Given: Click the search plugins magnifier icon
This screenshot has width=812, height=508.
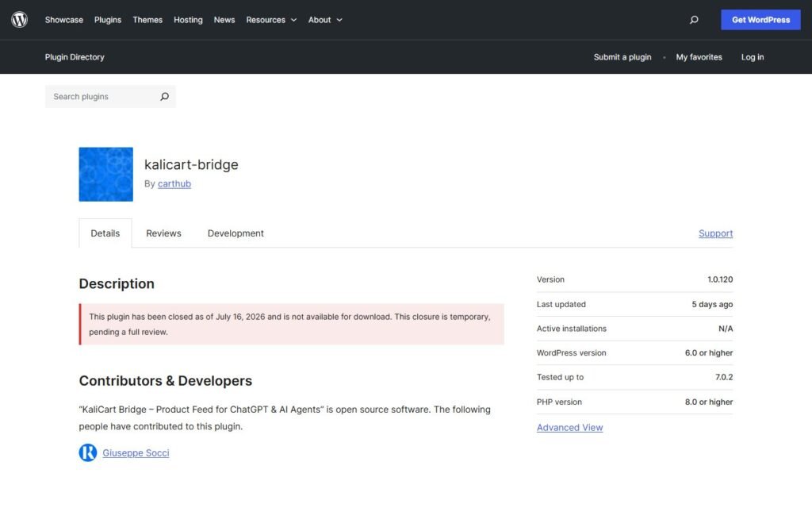Looking at the screenshot, I should 164,96.
